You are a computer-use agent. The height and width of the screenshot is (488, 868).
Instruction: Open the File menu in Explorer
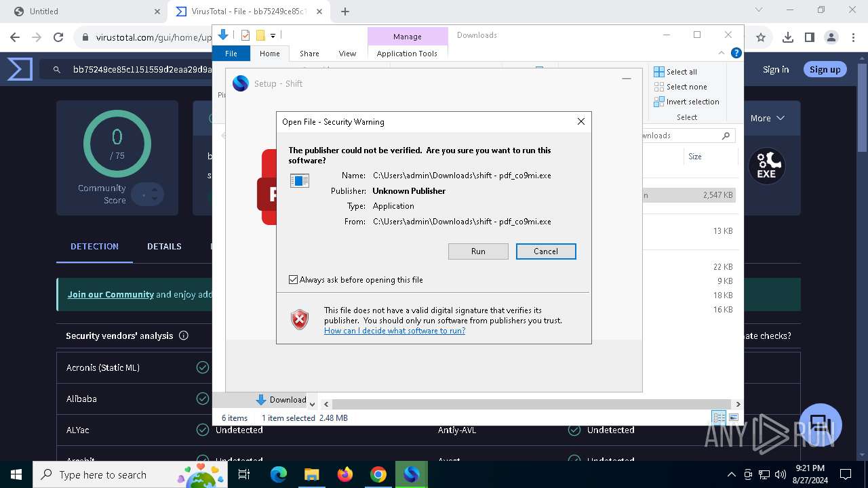[x=231, y=54]
